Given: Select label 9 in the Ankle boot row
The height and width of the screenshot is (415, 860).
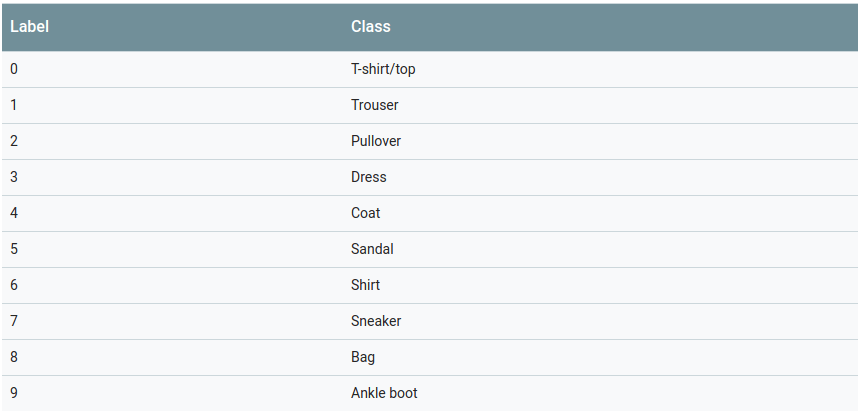Looking at the screenshot, I should click(14, 393).
